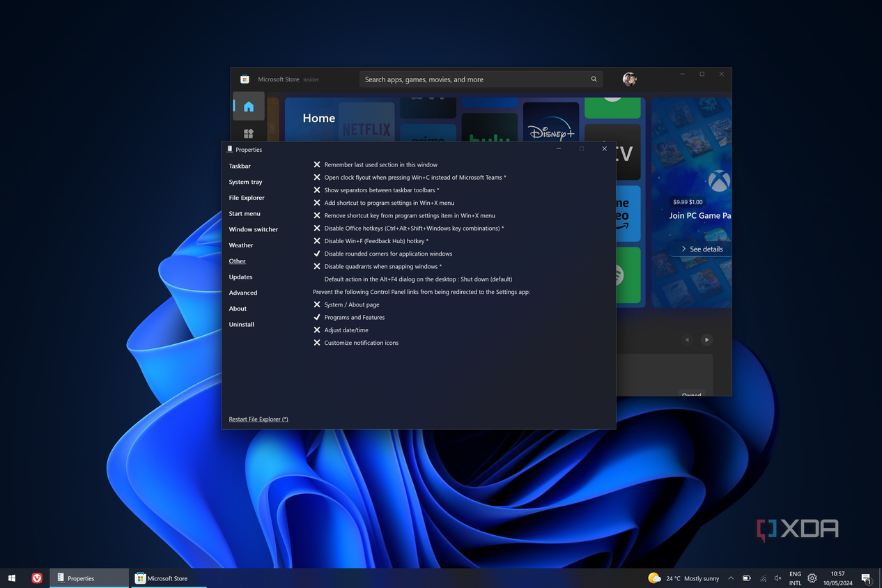The image size is (882, 588).
Task: Click previous arrow in Store carousel
Action: [687, 340]
